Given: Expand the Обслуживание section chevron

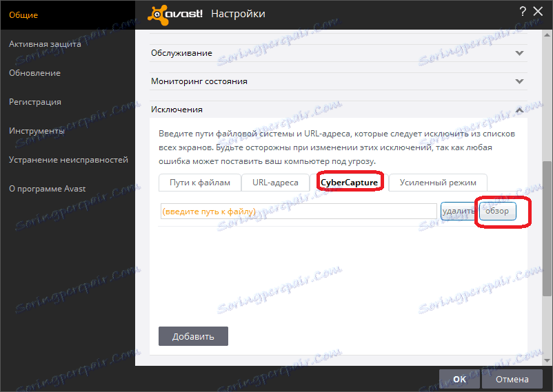Looking at the screenshot, I should click(x=519, y=53).
